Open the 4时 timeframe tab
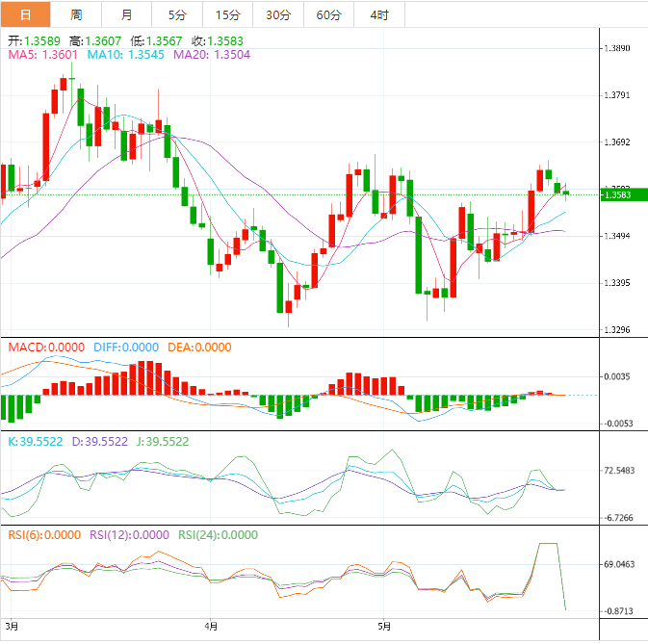Screen dimensions: 648x644 pyautogui.click(x=379, y=14)
